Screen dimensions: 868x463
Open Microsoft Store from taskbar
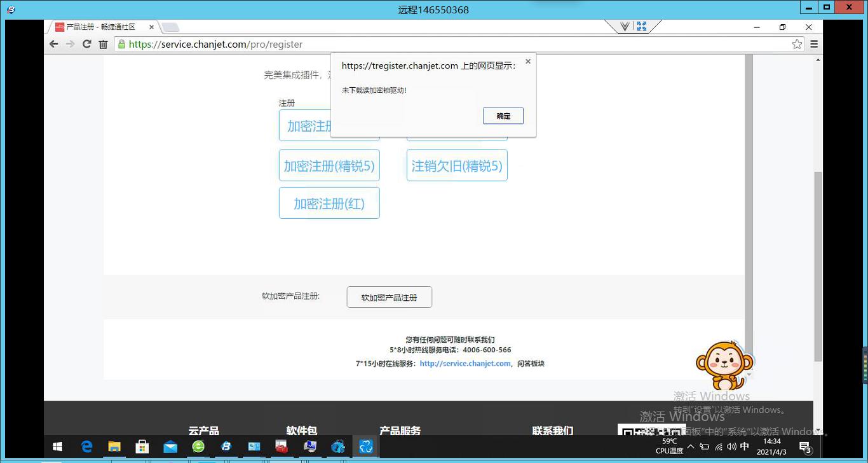click(142, 447)
